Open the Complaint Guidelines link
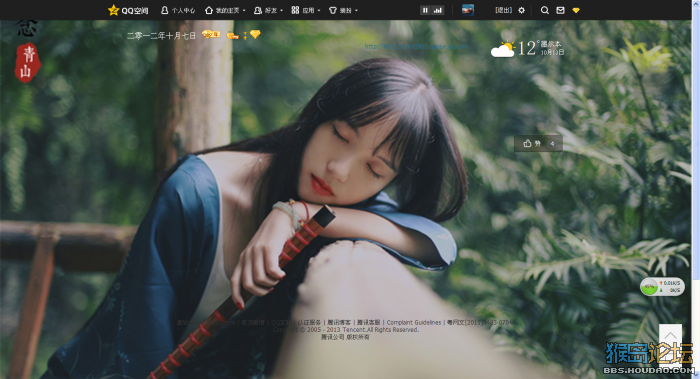Image resolution: width=700 pixels, height=379 pixels. coord(413,322)
